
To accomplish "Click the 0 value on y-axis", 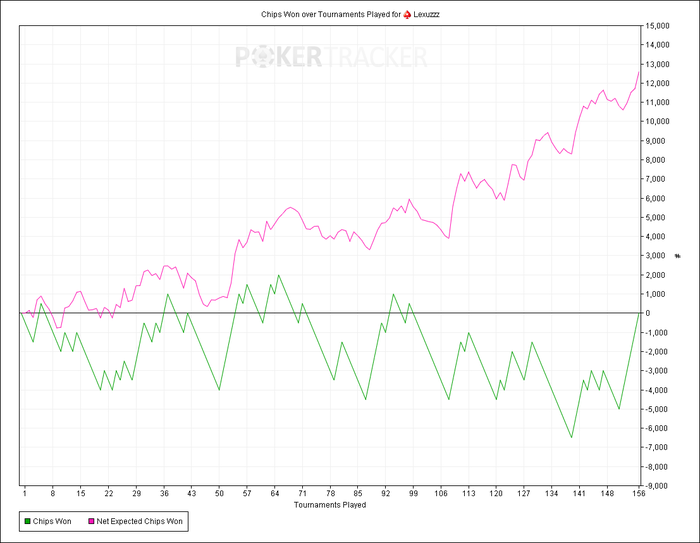I will tap(648, 313).
